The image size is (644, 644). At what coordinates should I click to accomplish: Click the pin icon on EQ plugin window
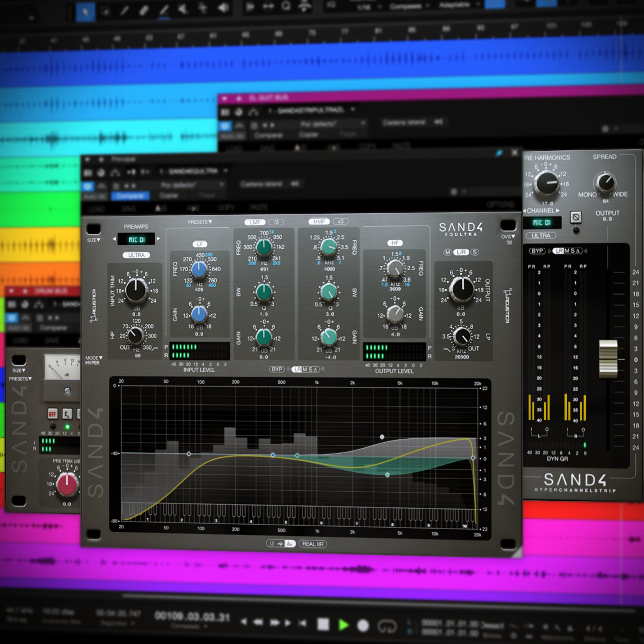[x=499, y=153]
